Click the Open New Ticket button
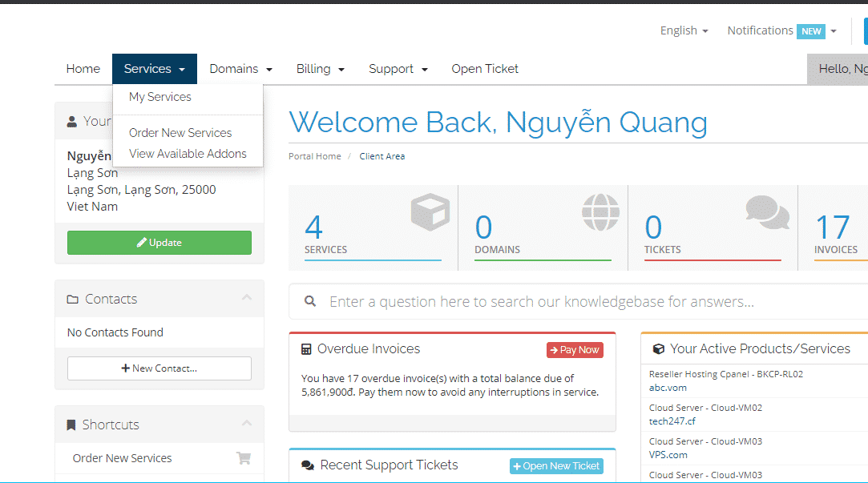Image resolution: width=868 pixels, height=483 pixels. click(x=556, y=466)
